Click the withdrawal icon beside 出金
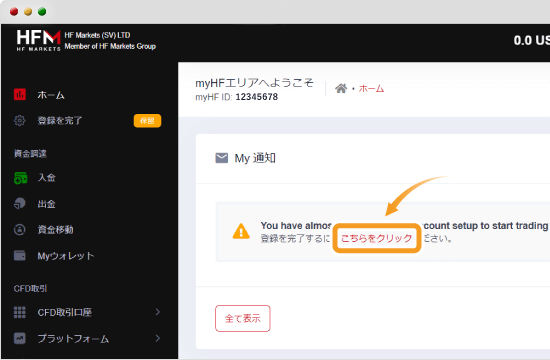 (x=20, y=204)
